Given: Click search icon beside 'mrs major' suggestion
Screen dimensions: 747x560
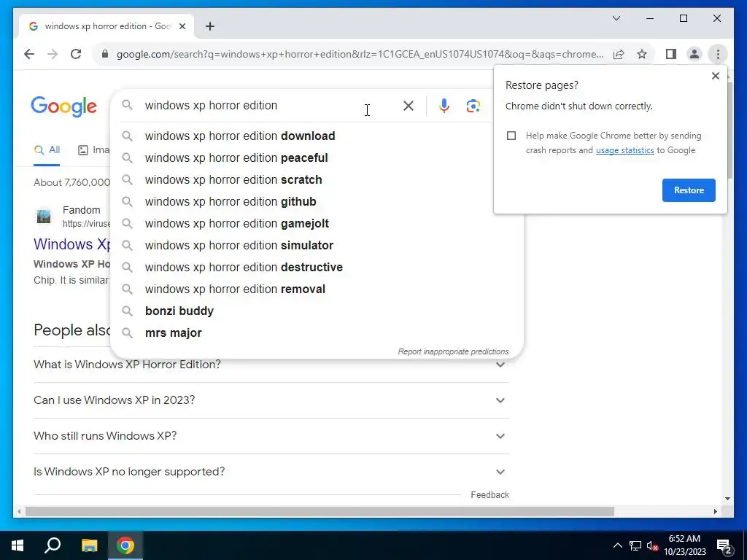Looking at the screenshot, I should (127, 332).
